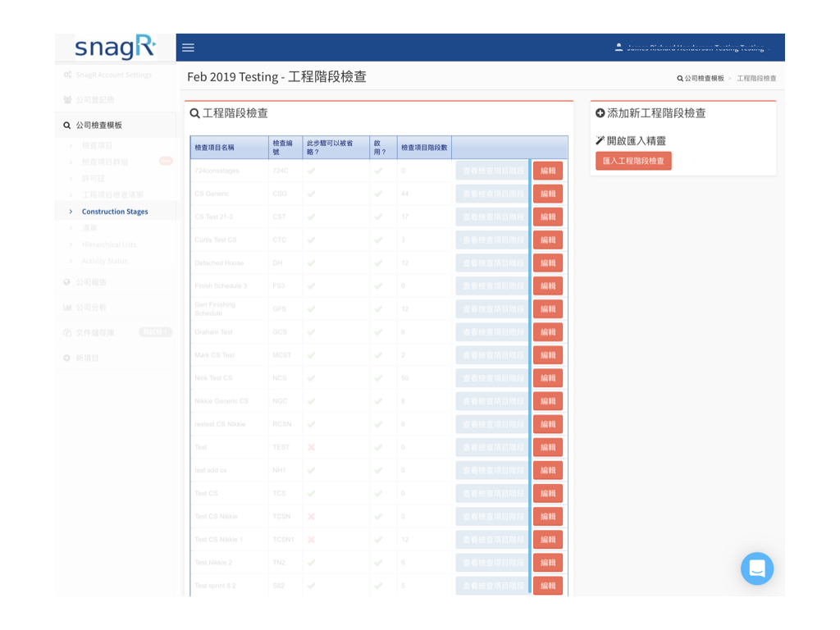Edit the Detached House row
The height and width of the screenshot is (630, 840).
pos(547,263)
